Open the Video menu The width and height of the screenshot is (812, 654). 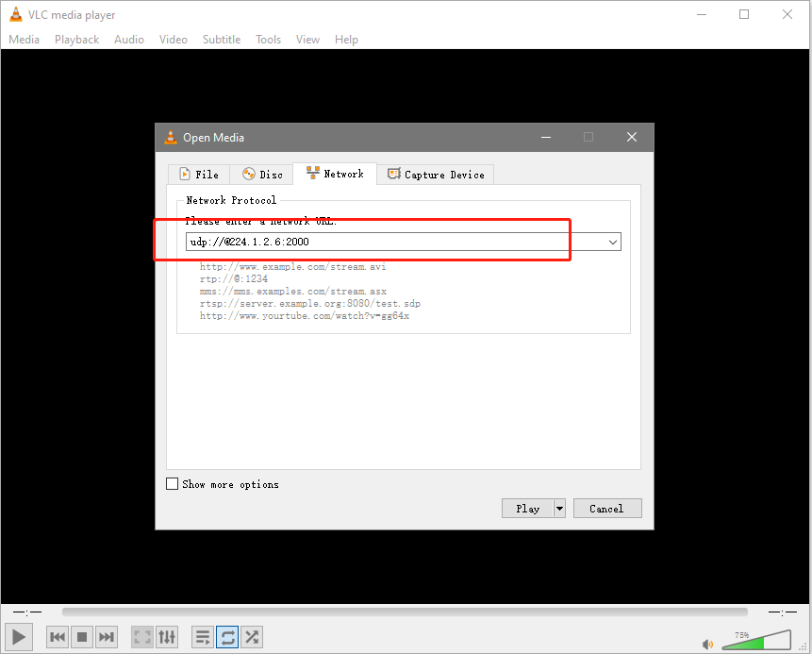coord(173,40)
